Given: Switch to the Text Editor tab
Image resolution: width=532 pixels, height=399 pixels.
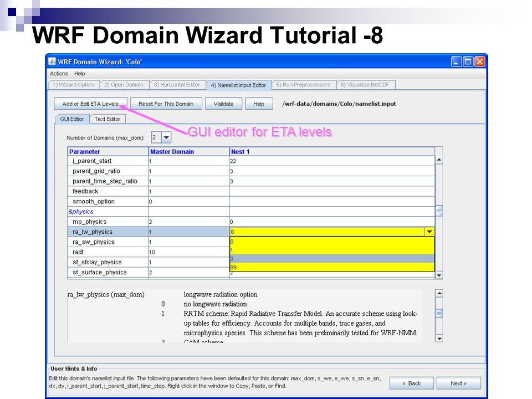Looking at the screenshot, I should point(108,119).
